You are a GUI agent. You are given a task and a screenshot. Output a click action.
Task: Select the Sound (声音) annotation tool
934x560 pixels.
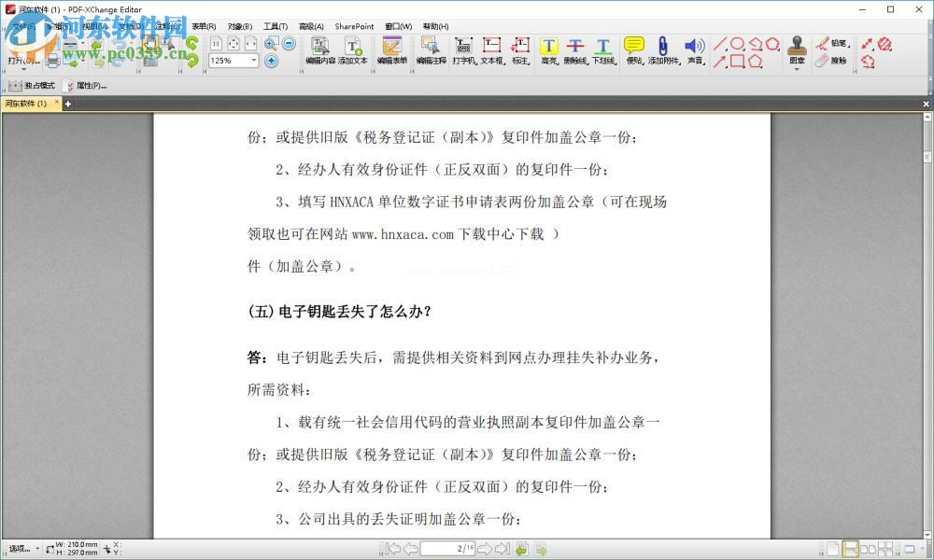(695, 50)
